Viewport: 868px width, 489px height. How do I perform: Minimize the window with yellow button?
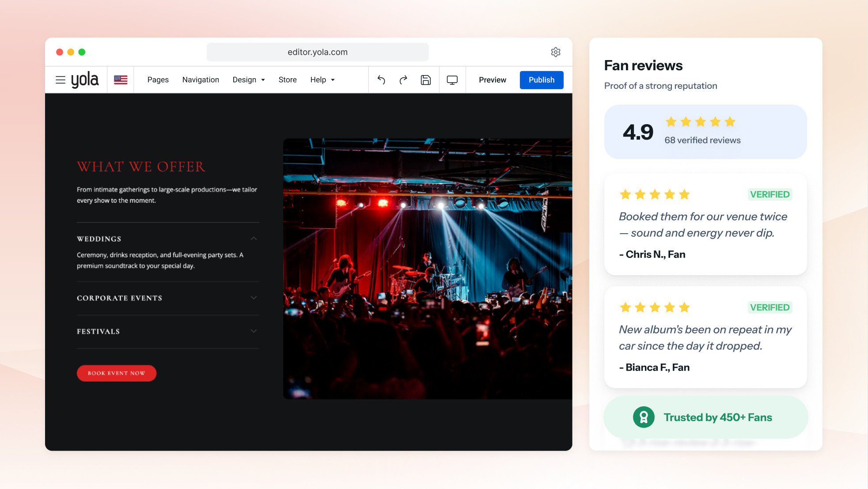point(71,52)
